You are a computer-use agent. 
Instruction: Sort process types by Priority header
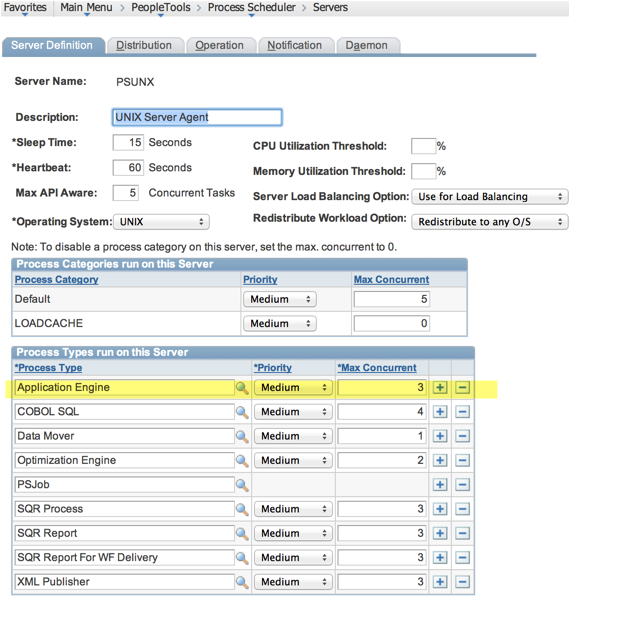273,368
